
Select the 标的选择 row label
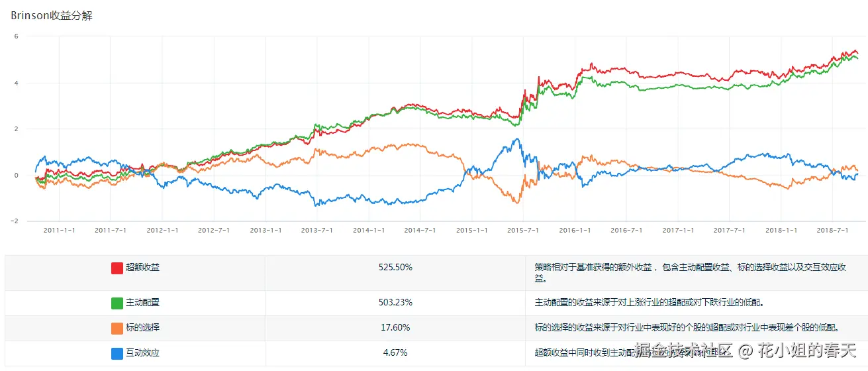142,327
